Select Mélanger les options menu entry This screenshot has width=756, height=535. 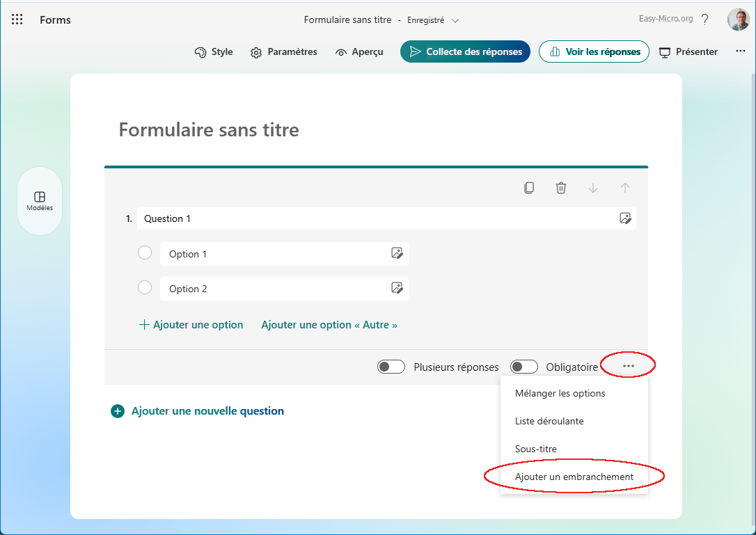(x=560, y=393)
